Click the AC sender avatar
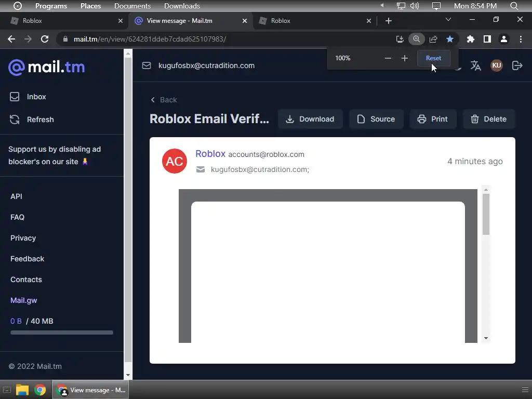The width and height of the screenshot is (532, 399). click(175, 161)
